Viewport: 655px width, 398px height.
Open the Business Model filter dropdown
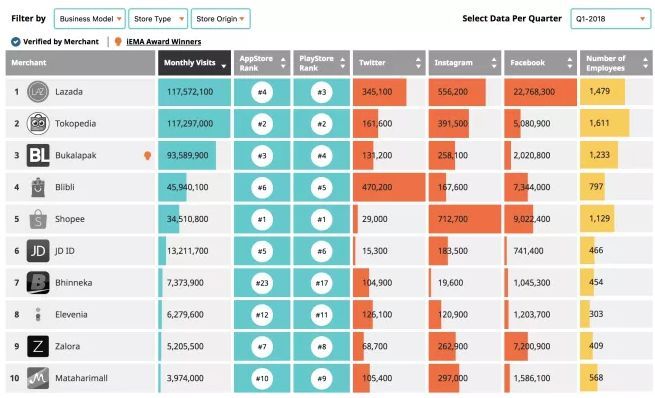tap(89, 19)
